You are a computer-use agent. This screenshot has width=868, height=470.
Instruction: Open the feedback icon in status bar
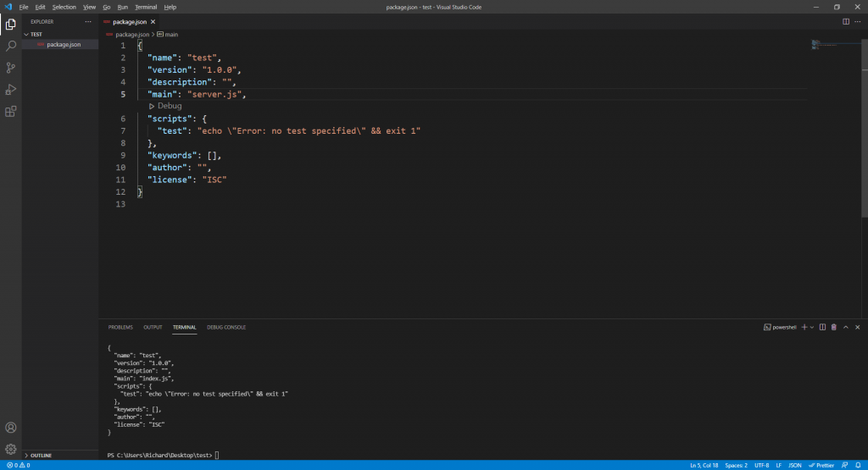(845, 465)
